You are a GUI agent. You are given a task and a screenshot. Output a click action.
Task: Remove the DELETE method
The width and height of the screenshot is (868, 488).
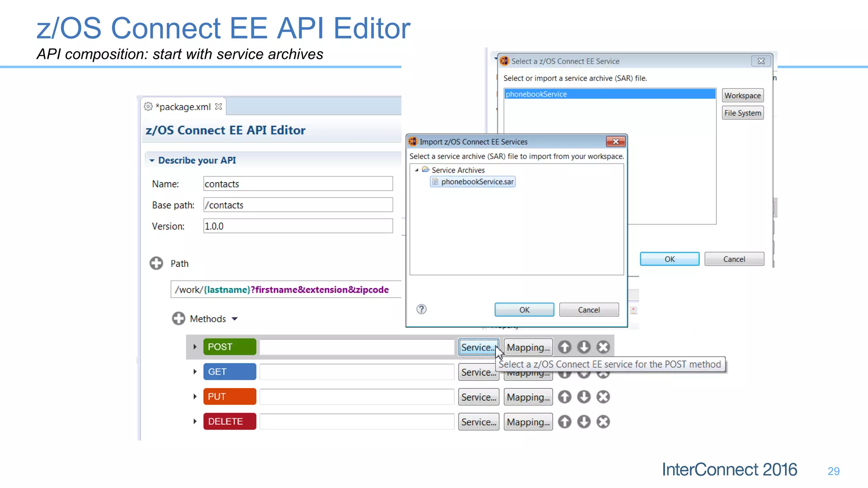603,422
